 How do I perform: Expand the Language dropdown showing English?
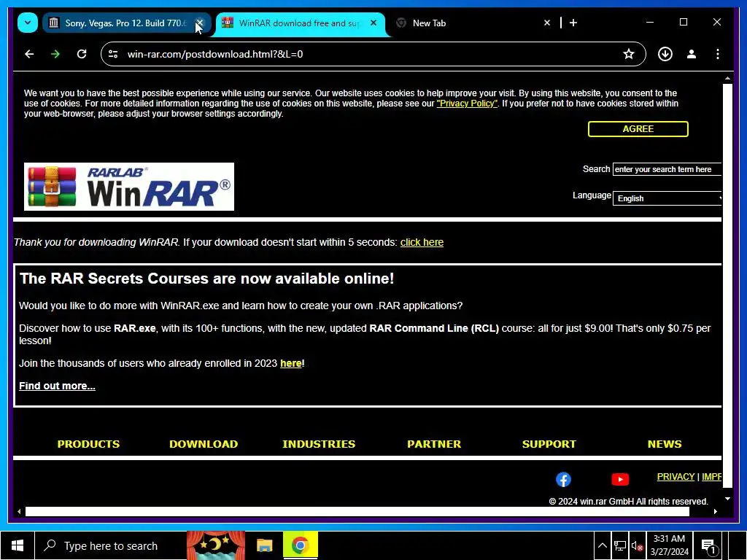tap(667, 198)
